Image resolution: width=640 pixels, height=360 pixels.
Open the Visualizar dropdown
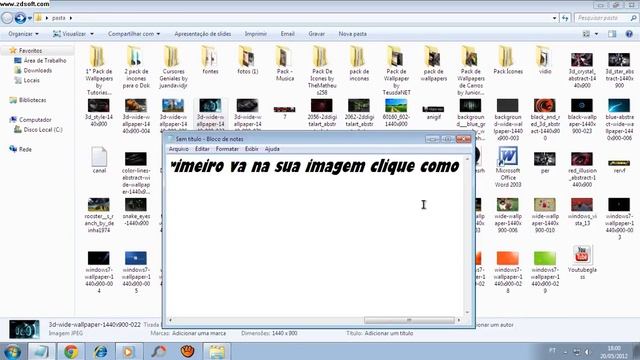pyautogui.click(x=73, y=34)
